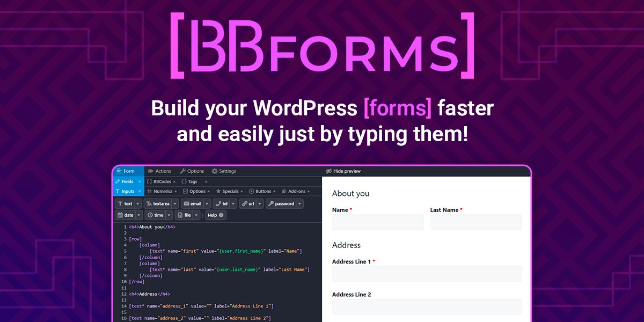The width and height of the screenshot is (644, 322).
Task: Open the email button's dropdown arrow
Action: coord(207,204)
